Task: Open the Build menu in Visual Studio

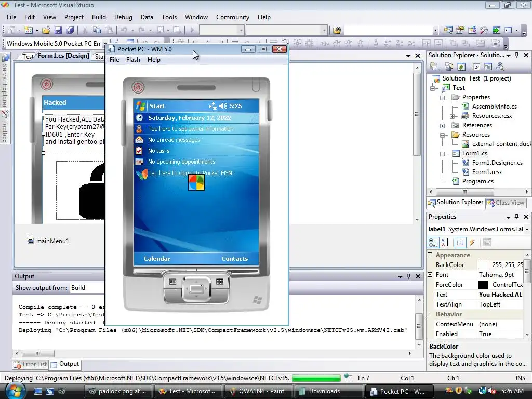Action: [99, 17]
